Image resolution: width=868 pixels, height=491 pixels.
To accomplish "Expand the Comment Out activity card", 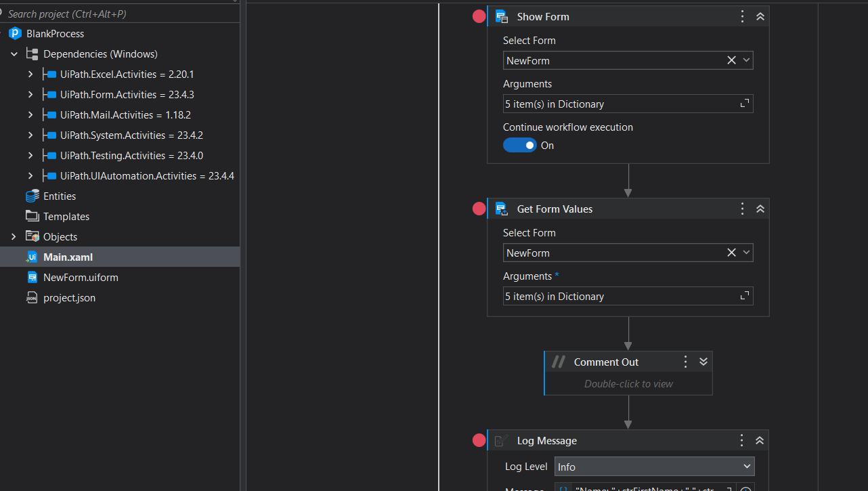I will coord(703,362).
